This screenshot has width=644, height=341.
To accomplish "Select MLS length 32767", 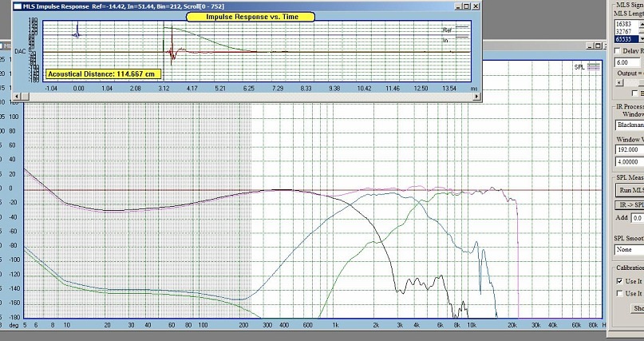I will tap(626, 32).
